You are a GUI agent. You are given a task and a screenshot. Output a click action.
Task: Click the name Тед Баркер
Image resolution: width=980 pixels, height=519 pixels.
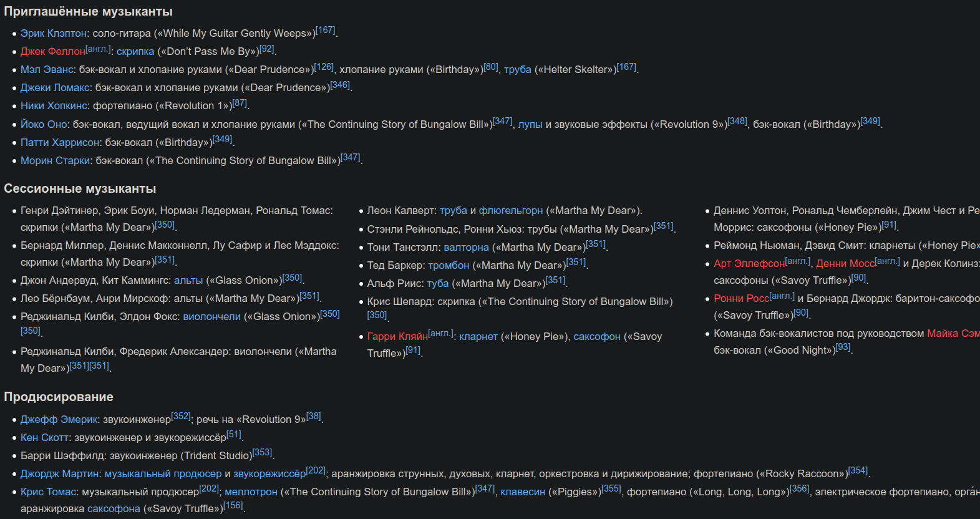point(395,265)
